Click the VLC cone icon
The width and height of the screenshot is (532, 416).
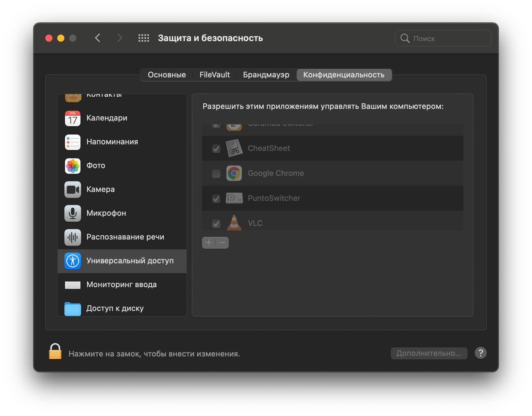(x=234, y=222)
